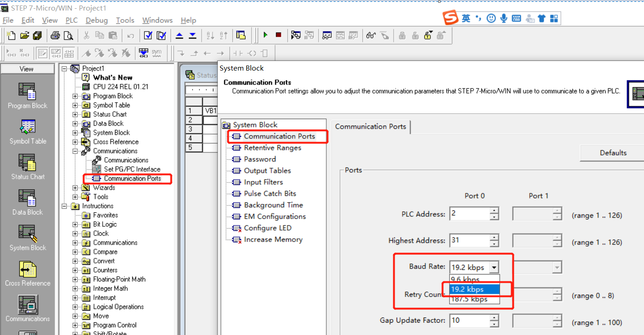Image resolution: width=644 pixels, height=335 pixels.
Task: Click the Defaults button
Action: pos(613,153)
